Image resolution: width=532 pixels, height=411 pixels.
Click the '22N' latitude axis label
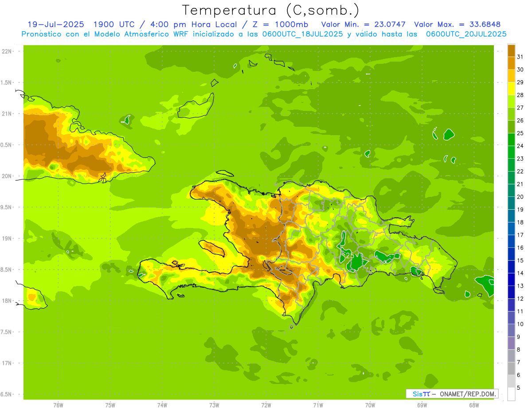point(7,51)
